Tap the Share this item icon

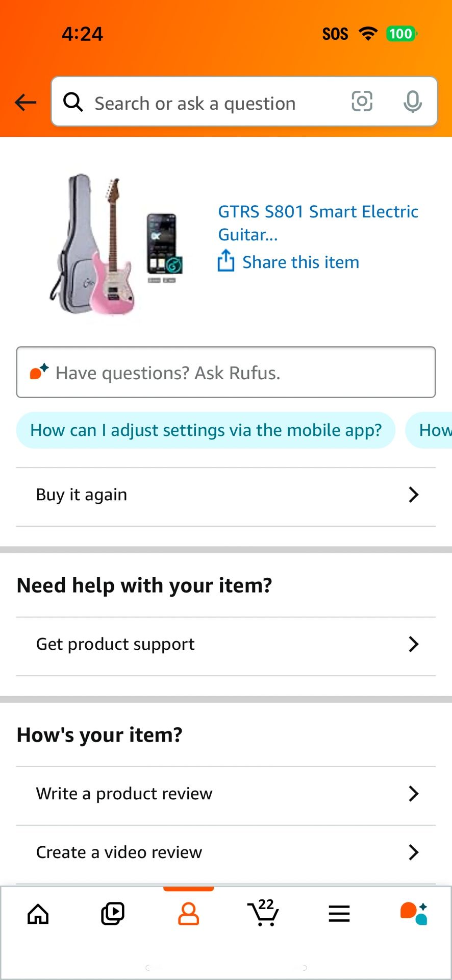[x=226, y=261]
